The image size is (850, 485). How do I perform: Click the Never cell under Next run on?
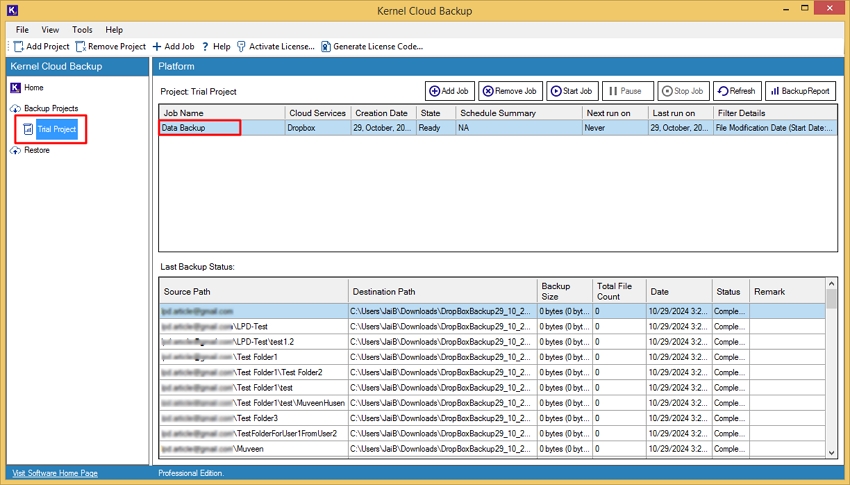click(615, 128)
